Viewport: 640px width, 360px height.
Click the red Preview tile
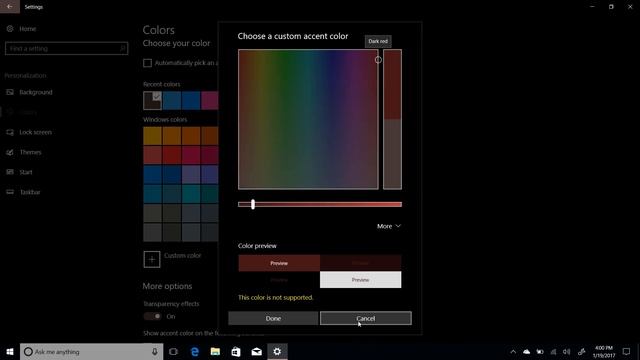point(279,263)
